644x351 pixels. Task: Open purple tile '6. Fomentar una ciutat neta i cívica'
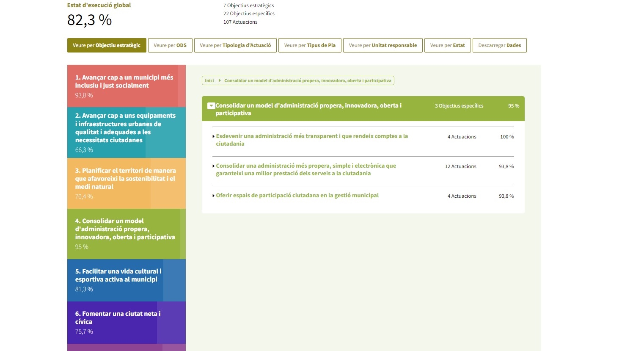(126, 322)
